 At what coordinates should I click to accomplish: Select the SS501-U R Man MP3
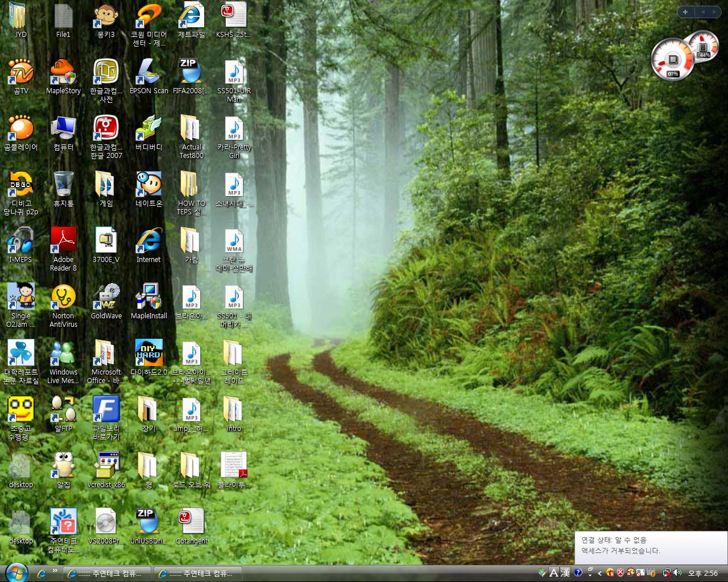(x=234, y=80)
